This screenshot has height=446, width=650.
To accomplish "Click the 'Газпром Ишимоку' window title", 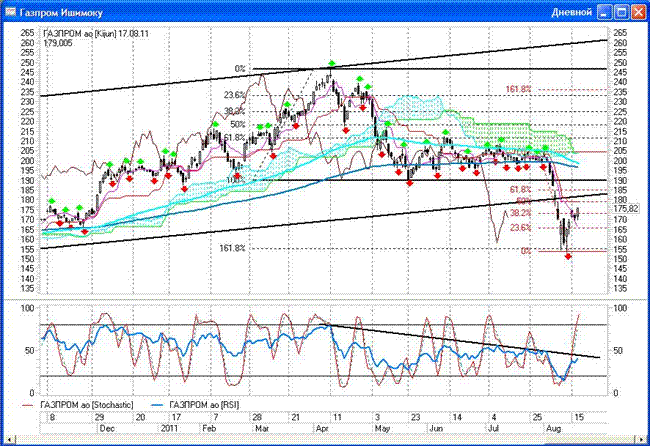I will (61, 13).
